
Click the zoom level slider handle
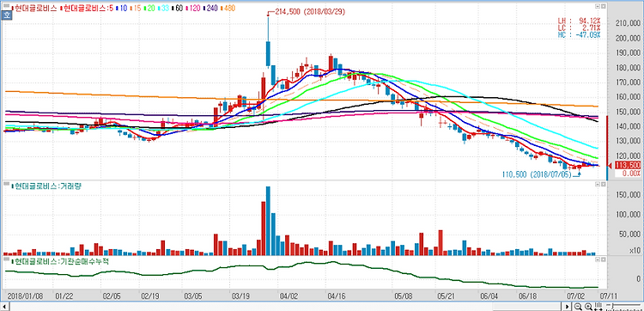click(612, 306)
